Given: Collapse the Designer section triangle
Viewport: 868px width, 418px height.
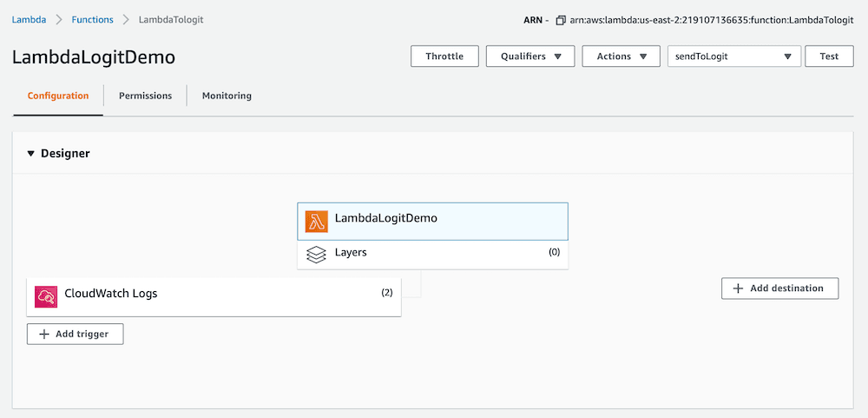Looking at the screenshot, I should pos(31,154).
